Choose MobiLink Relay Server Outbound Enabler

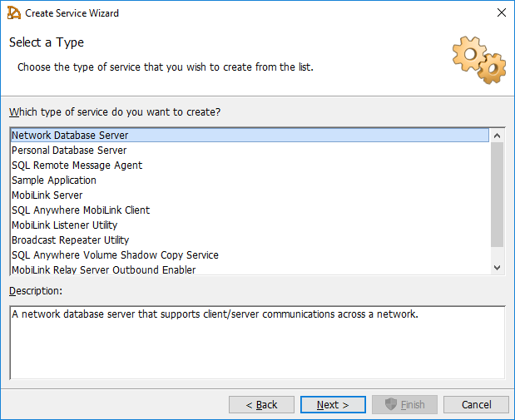click(104, 269)
